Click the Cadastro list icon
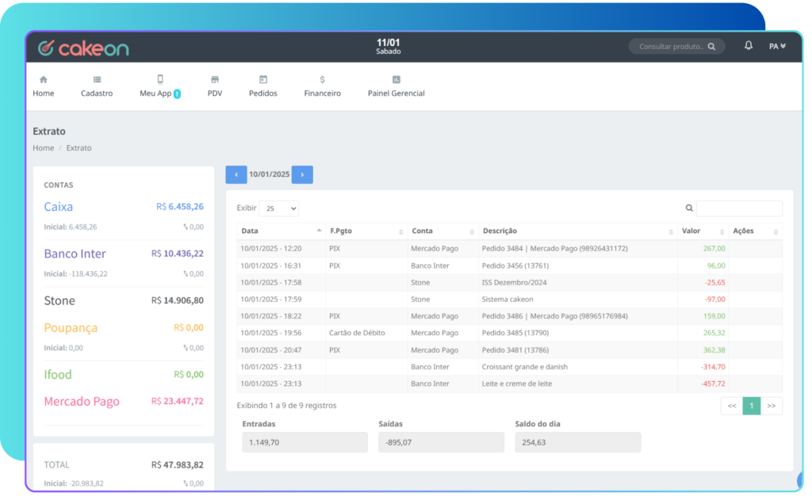 97,80
